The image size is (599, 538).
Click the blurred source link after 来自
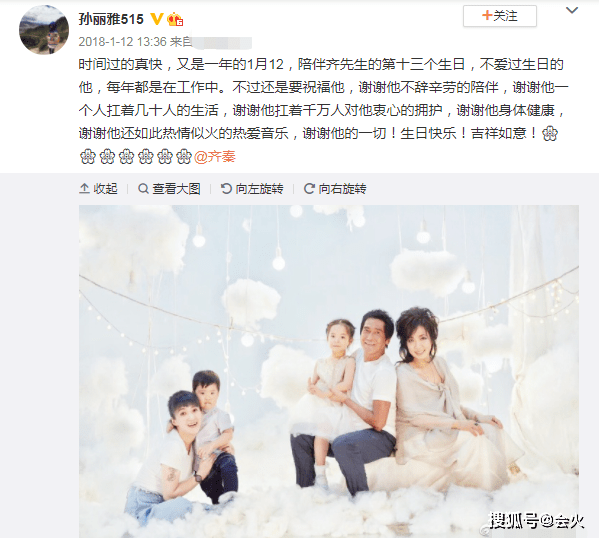[222, 42]
